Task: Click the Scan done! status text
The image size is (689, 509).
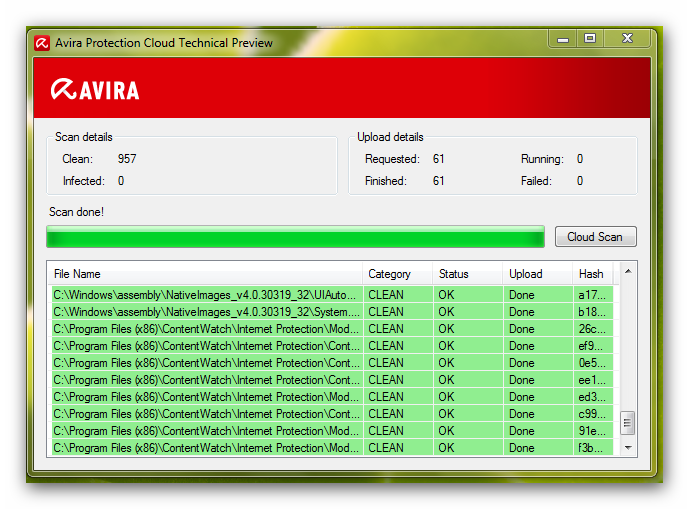Action: coord(76,212)
